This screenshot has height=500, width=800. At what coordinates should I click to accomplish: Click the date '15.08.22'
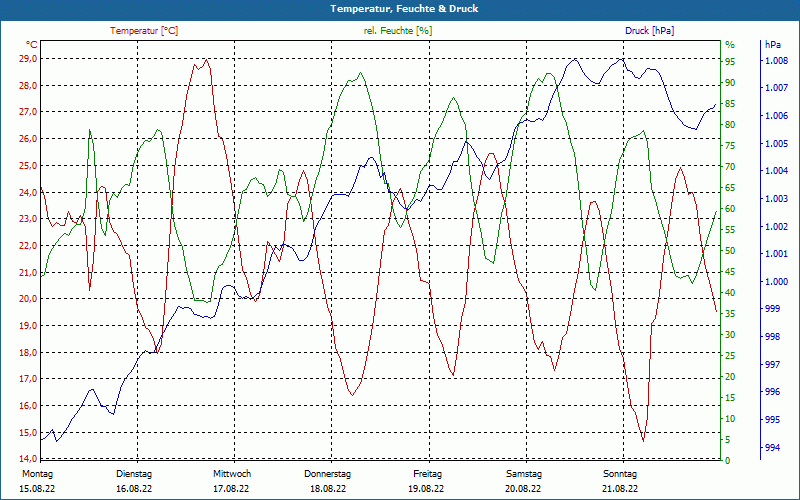tap(37, 489)
